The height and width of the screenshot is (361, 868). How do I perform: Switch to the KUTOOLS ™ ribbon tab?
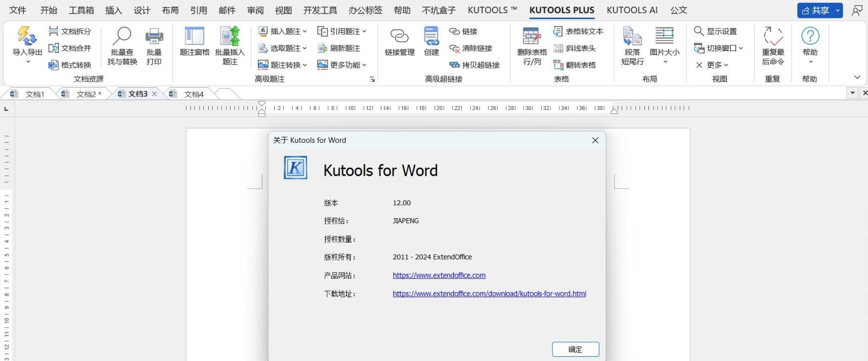pos(492,10)
